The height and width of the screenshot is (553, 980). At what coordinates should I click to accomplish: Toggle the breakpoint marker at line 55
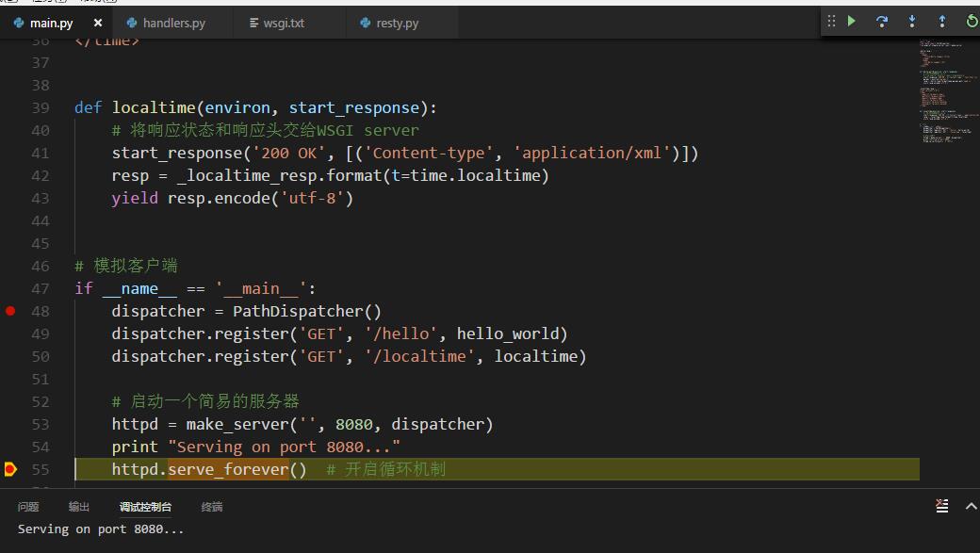pyautogui.click(x=10, y=469)
